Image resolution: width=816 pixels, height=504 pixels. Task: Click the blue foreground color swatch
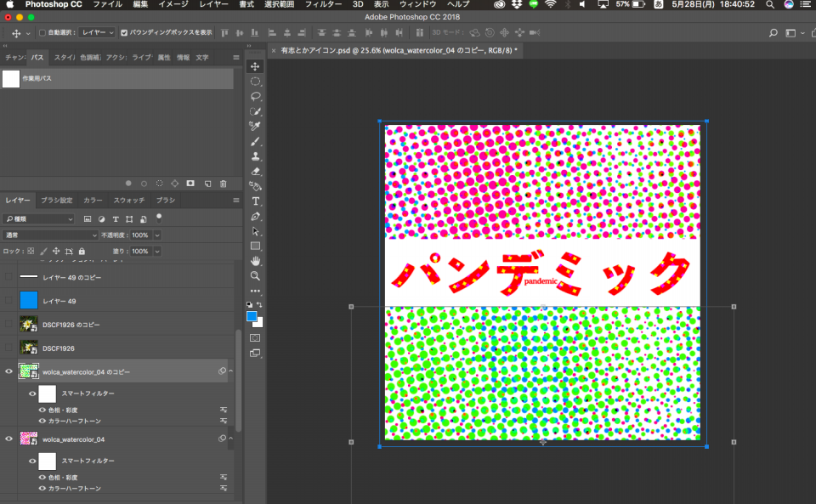252,316
